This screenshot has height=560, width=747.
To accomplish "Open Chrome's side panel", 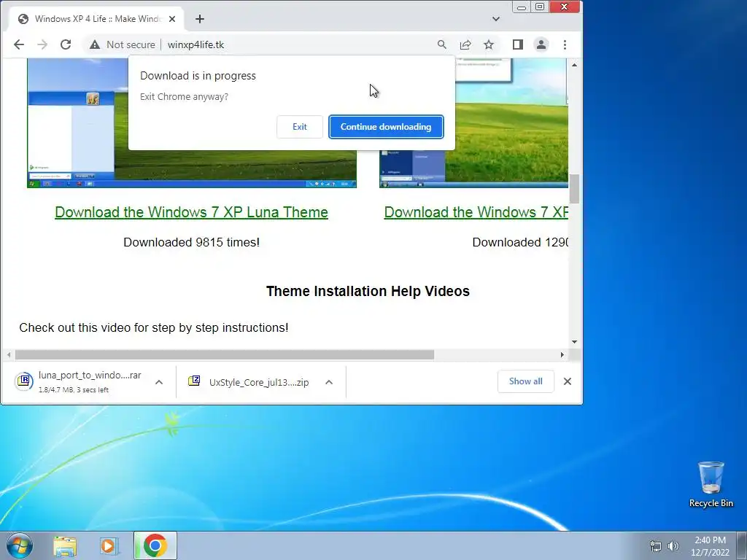I will click(518, 44).
